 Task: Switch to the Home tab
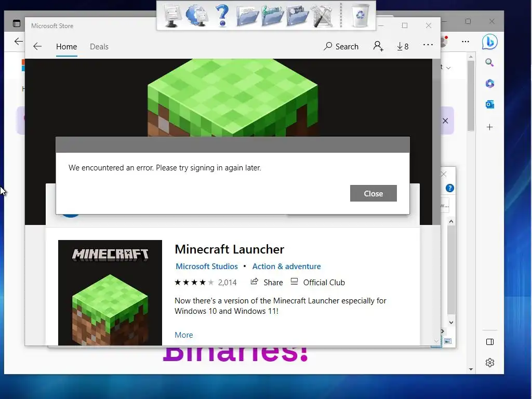click(x=66, y=46)
